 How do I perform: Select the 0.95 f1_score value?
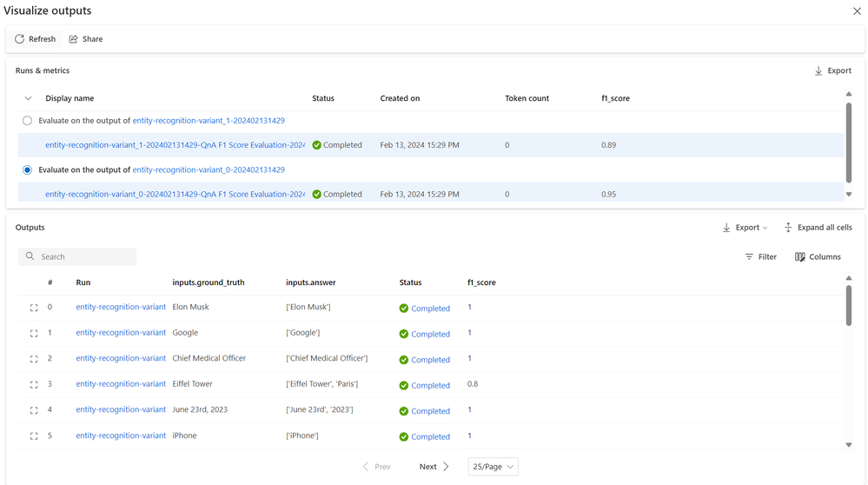point(608,195)
